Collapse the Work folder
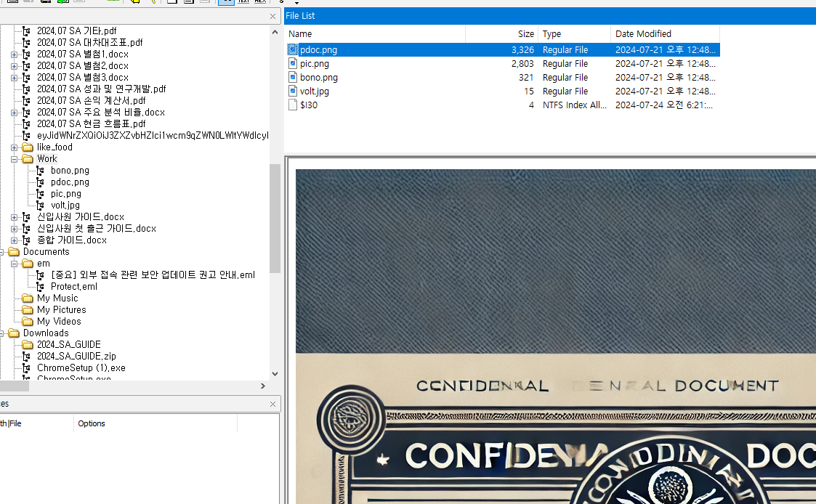The image size is (816, 504). click(x=14, y=159)
